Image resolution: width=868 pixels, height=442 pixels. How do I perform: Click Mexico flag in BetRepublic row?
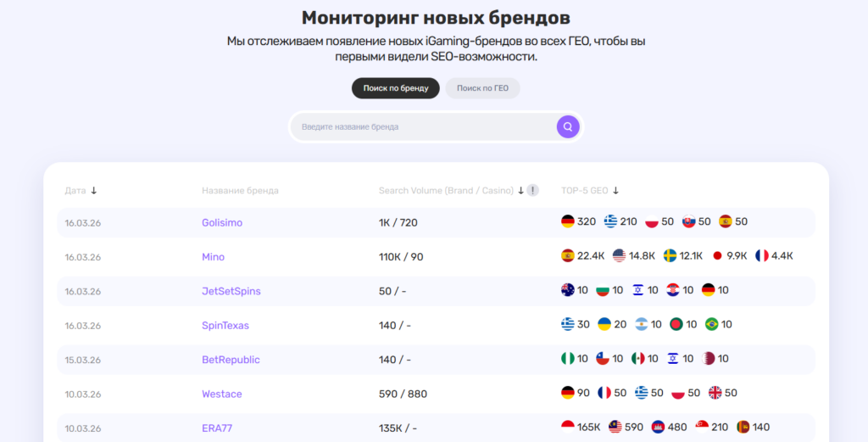pyautogui.click(x=637, y=358)
